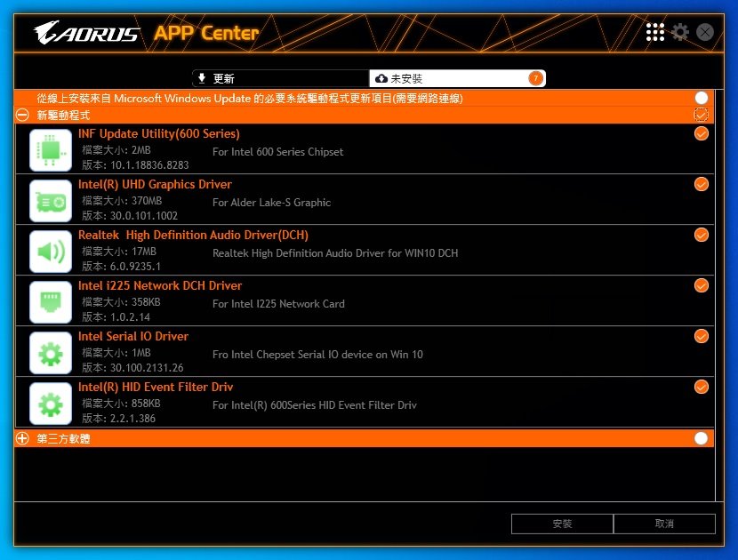Expand the 第三方軟體 section
Image resolution: width=738 pixels, height=560 pixels.
(22, 438)
